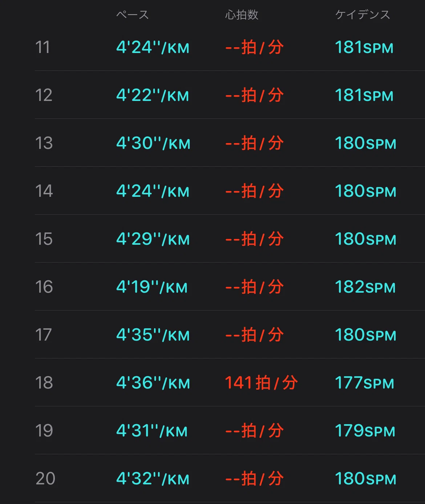425x504 pixels.
Task: Select the 4'36"/KM pace value
Action: tap(153, 383)
